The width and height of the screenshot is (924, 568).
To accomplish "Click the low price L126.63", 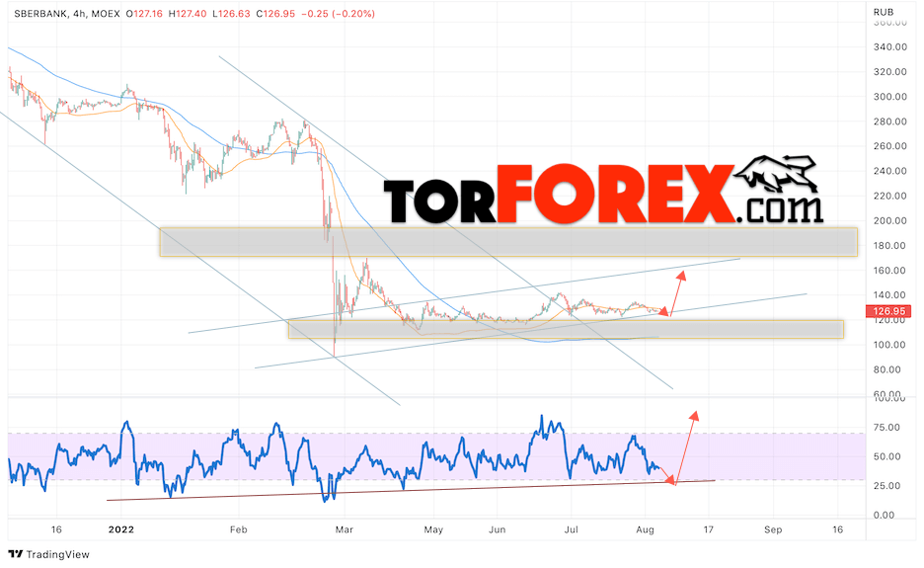I will click(232, 13).
